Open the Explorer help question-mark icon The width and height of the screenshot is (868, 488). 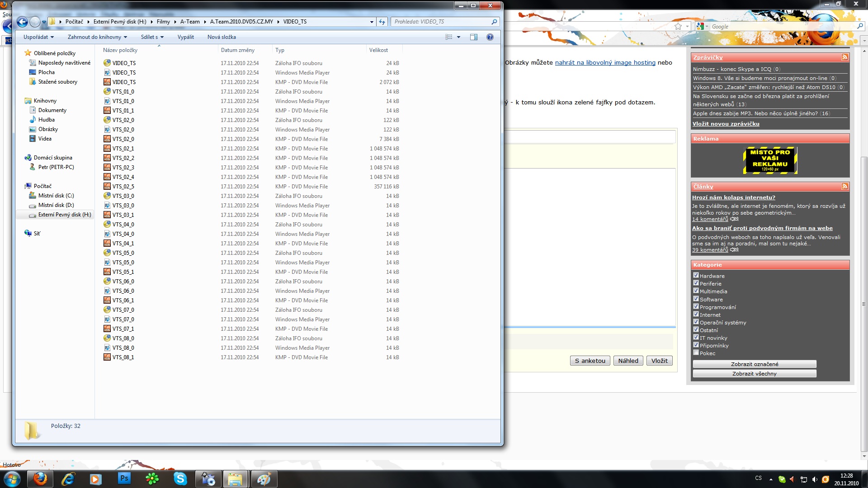[x=490, y=37]
